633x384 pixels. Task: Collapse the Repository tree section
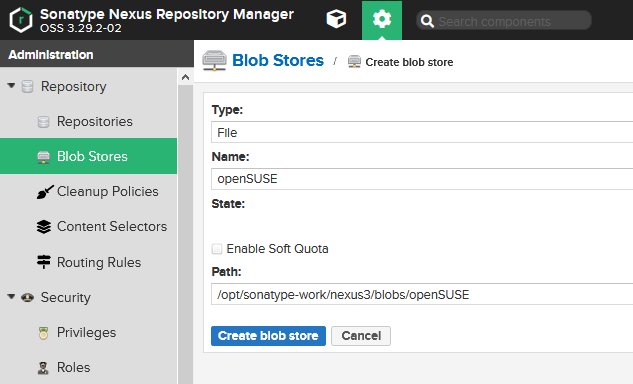(x=11, y=86)
